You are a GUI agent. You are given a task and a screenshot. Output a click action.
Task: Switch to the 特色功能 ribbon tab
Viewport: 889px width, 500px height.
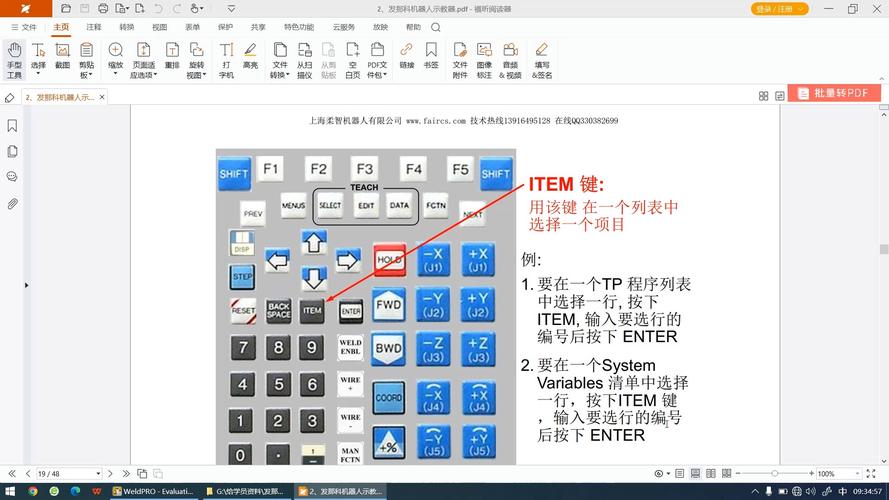pos(299,27)
